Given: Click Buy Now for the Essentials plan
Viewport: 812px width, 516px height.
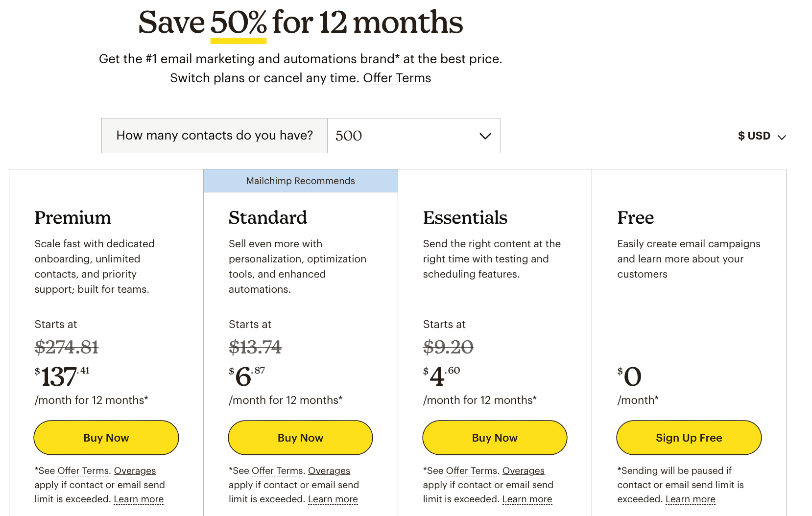Looking at the screenshot, I should pyautogui.click(x=494, y=437).
